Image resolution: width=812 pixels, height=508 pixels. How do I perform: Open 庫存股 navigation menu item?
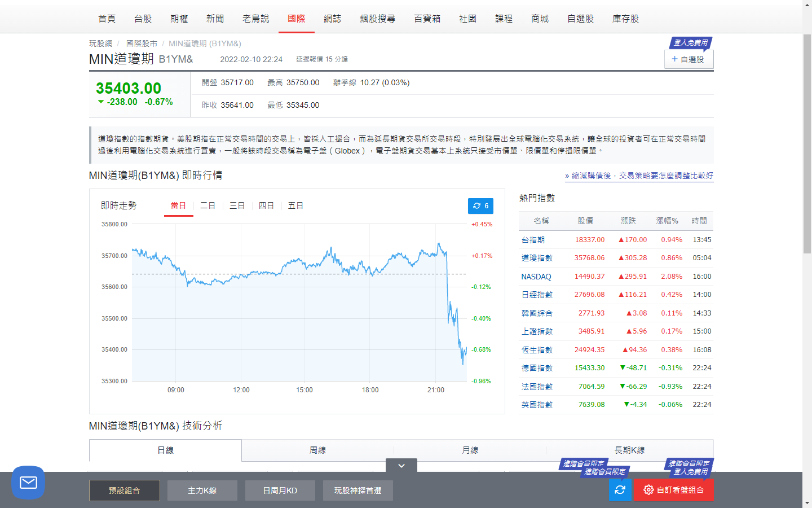point(626,19)
